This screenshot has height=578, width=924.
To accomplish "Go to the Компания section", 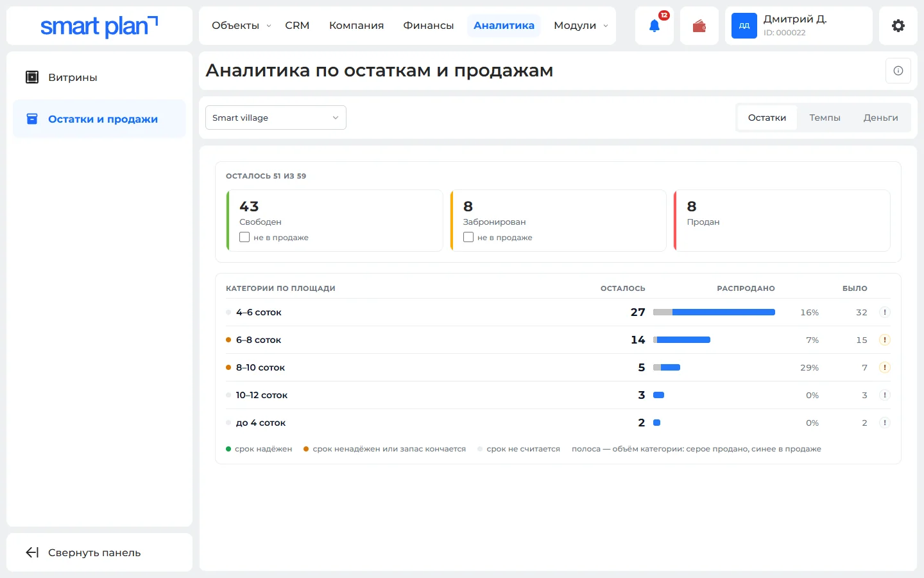I will click(x=356, y=26).
